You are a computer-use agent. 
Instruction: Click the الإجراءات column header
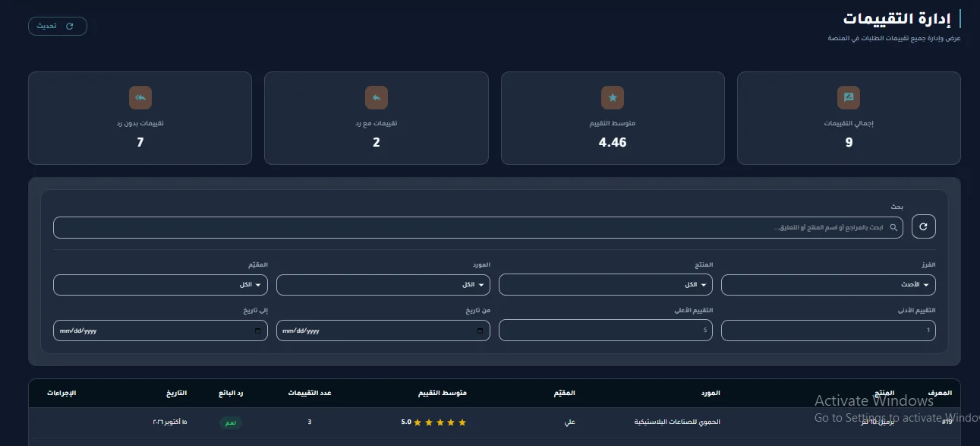point(61,393)
